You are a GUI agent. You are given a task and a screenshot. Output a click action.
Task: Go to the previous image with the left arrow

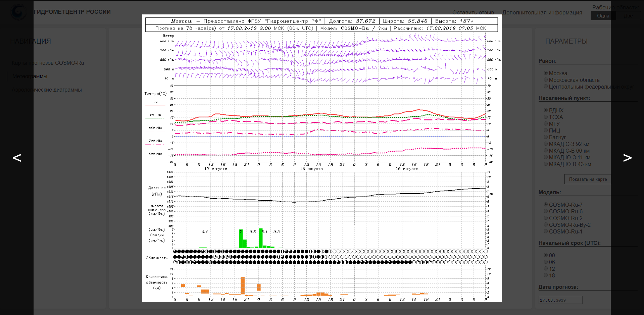[17, 158]
